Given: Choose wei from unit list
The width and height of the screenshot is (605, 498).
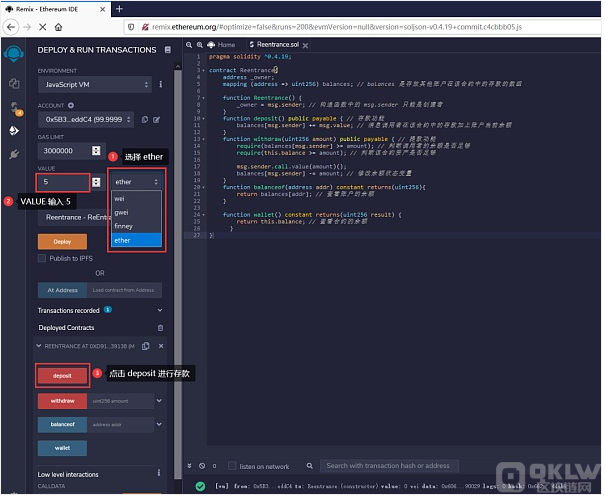Looking at the screenshot, I should [x=136, y=198].
